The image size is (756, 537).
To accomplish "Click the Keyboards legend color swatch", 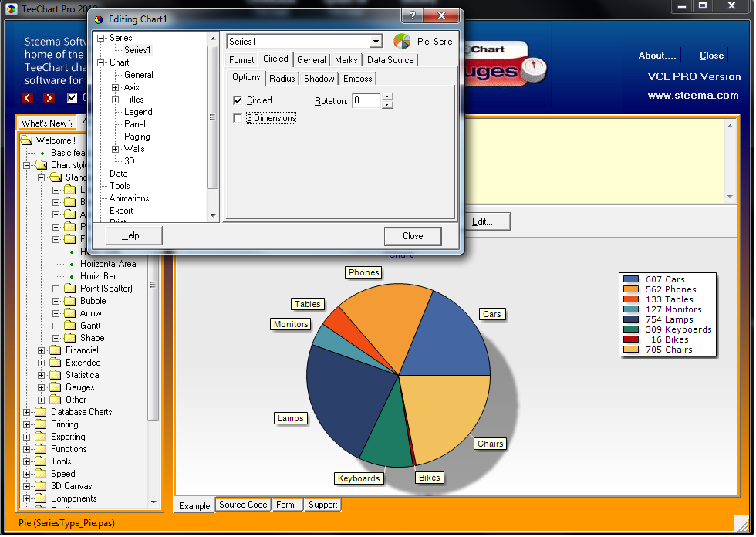I will [x=631, y=329].
